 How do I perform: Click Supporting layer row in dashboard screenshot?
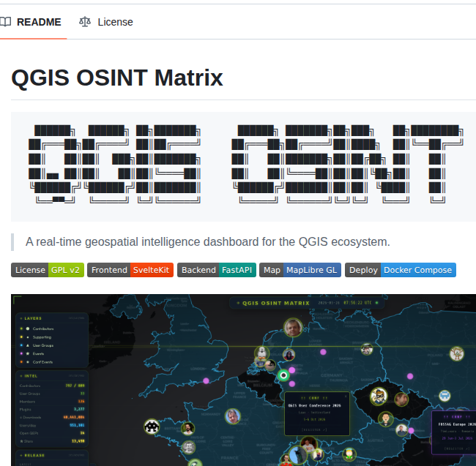coord(52,337)
